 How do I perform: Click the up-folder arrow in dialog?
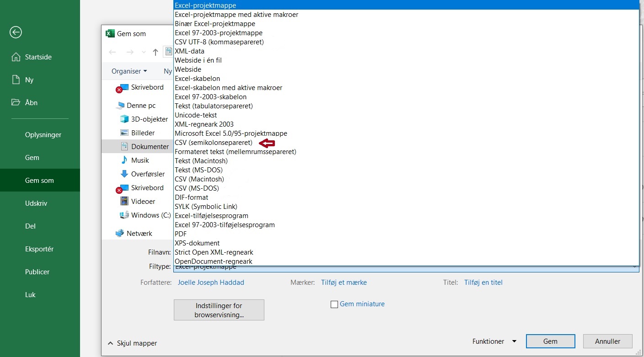point(156,52)
